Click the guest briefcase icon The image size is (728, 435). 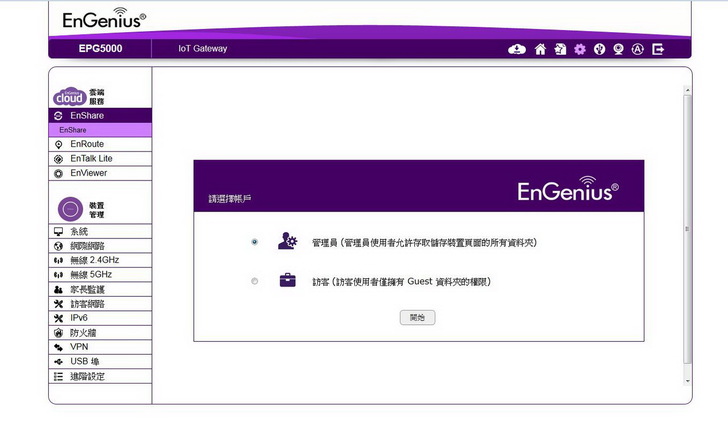click(287, 280)
